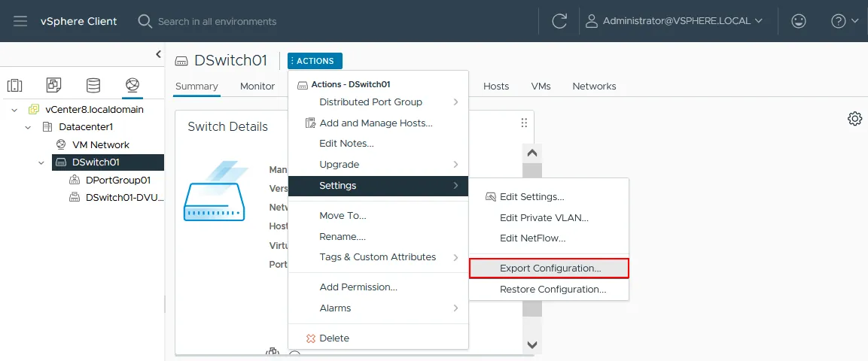Click the DSwitch01 title switch icon
This screenshot has width=868, height=361.
(181, 61)
